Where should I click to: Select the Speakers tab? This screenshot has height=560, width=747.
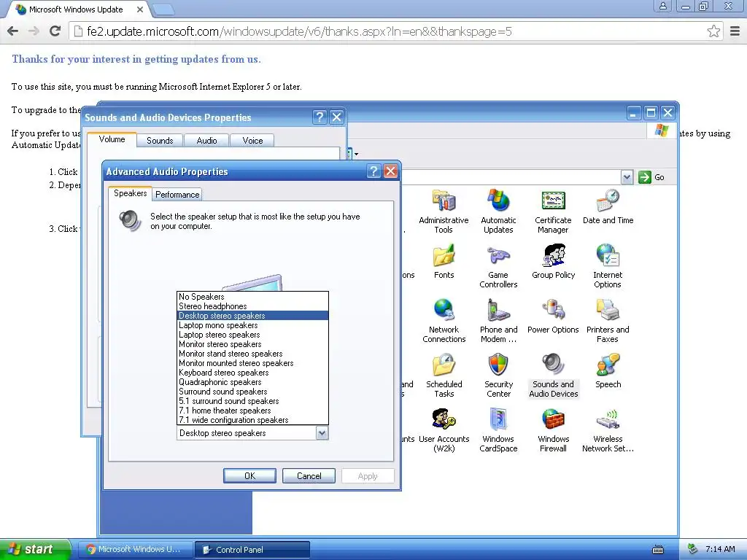[130, 193]
